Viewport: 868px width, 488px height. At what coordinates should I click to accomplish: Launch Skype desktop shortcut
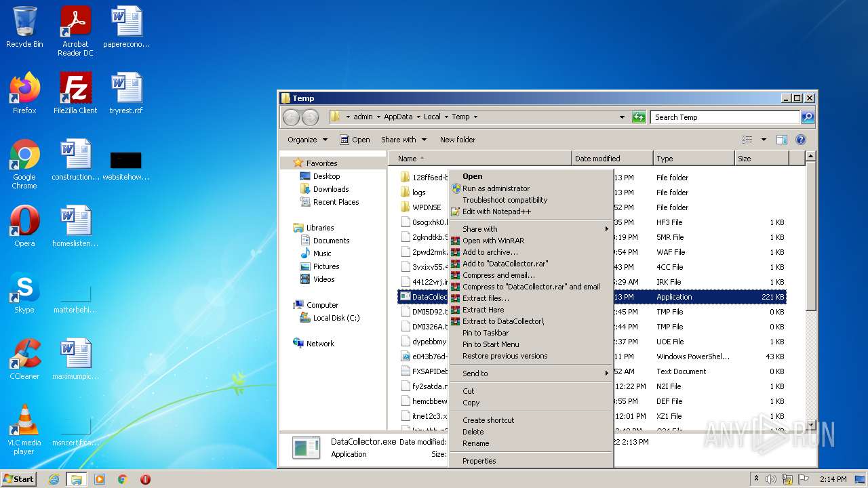click(x=24, y=293)
